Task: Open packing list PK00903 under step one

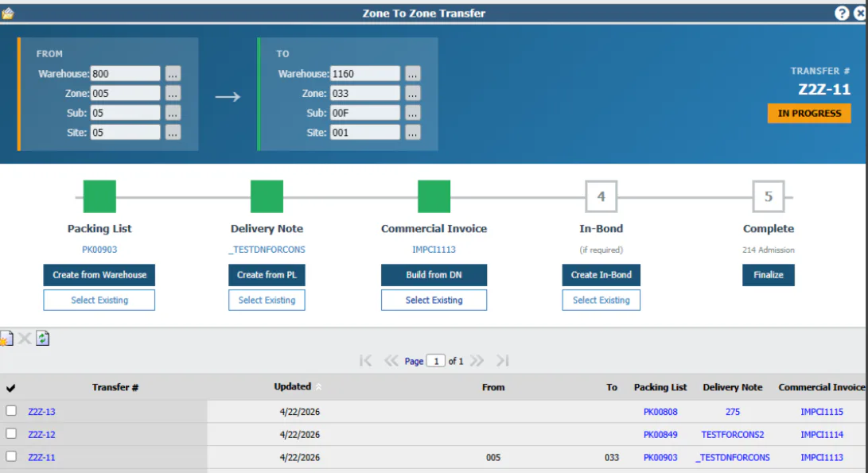Action: click(x=99, y=250)
